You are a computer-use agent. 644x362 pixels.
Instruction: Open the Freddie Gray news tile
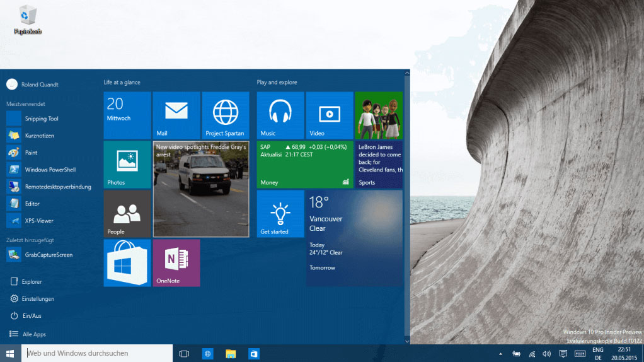point(201,189)
